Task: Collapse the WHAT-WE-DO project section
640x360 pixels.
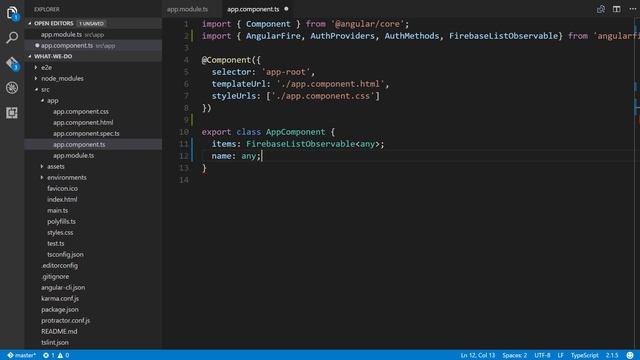Action: pos(53,56)
